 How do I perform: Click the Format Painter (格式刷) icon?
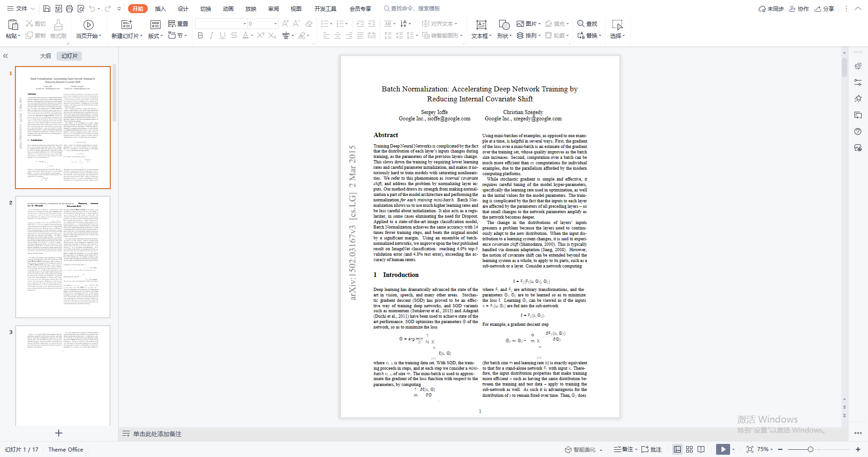pos(58,25)
